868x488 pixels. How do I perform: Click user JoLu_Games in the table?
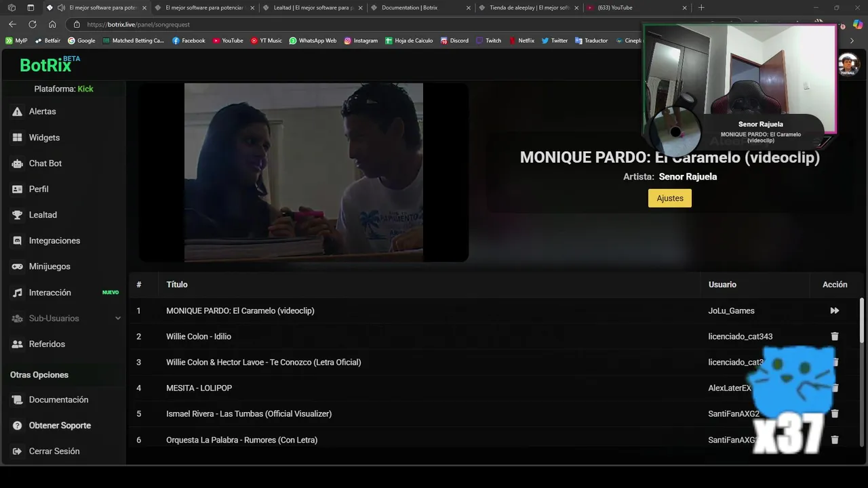732,310
